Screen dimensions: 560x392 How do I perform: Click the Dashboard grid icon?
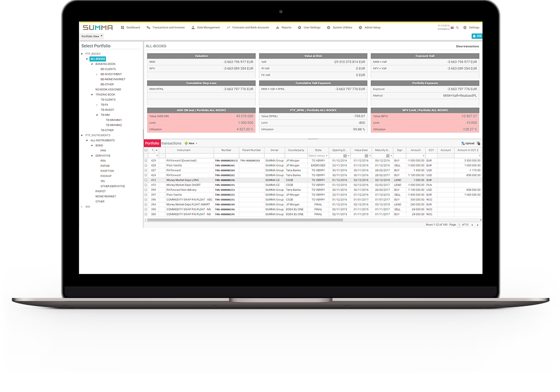pos(122,27)
